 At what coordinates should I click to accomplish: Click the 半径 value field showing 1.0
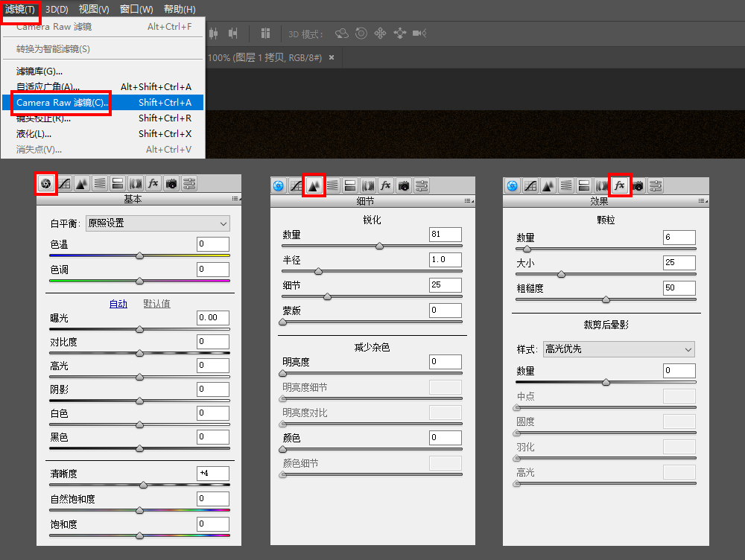pos(446,260)
